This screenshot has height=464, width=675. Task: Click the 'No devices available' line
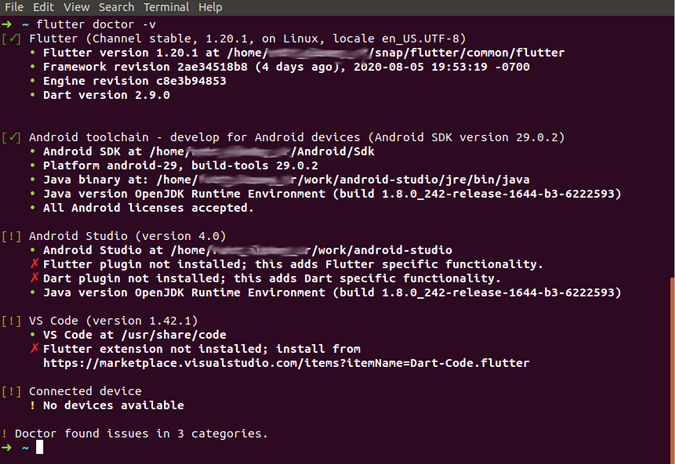[x=113, y=405]
